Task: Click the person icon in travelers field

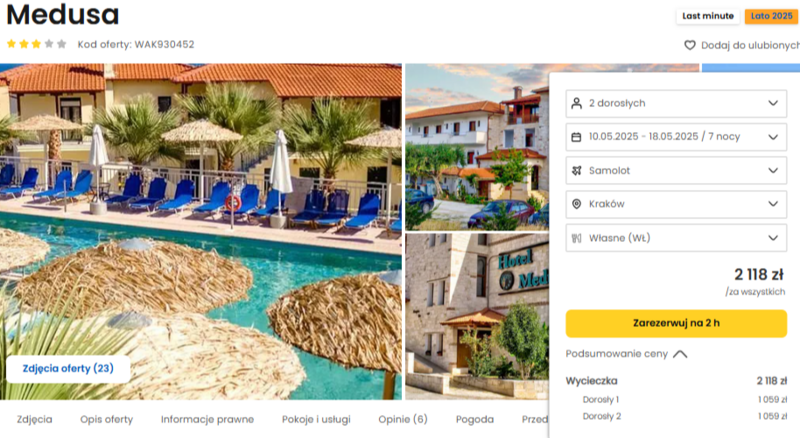Action: coord(577,103)
